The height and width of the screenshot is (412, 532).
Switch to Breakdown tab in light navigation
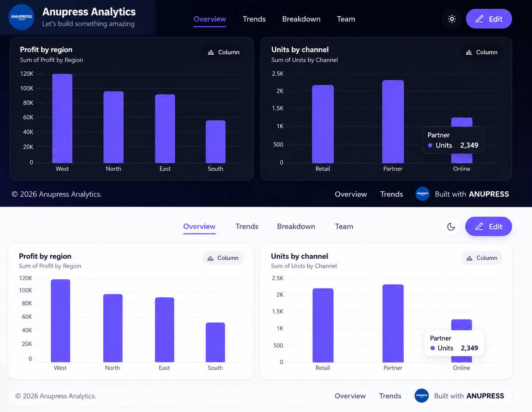[296, 226]
